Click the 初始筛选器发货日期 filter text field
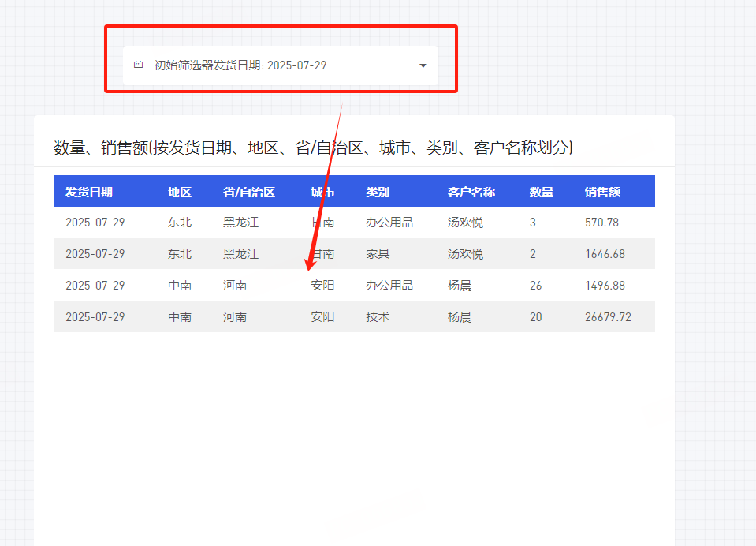This screenshot has width=756, height=546. click(x=240, y=65)
